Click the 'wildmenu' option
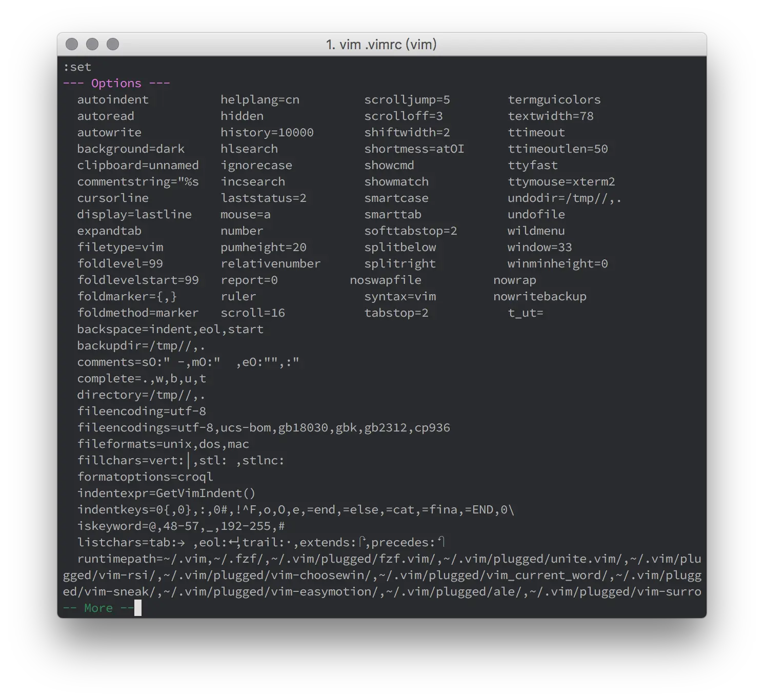764x700 pixels. pyautogui.click(x=536, y=231)
